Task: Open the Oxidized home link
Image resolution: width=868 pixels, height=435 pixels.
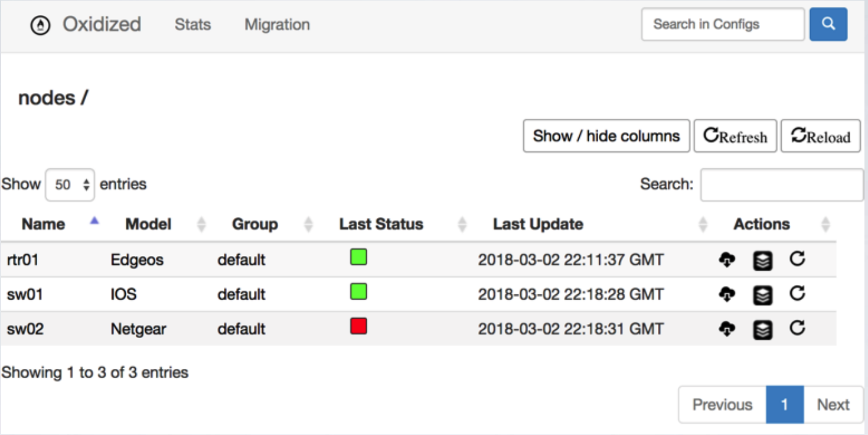Action: pos(102,25)
